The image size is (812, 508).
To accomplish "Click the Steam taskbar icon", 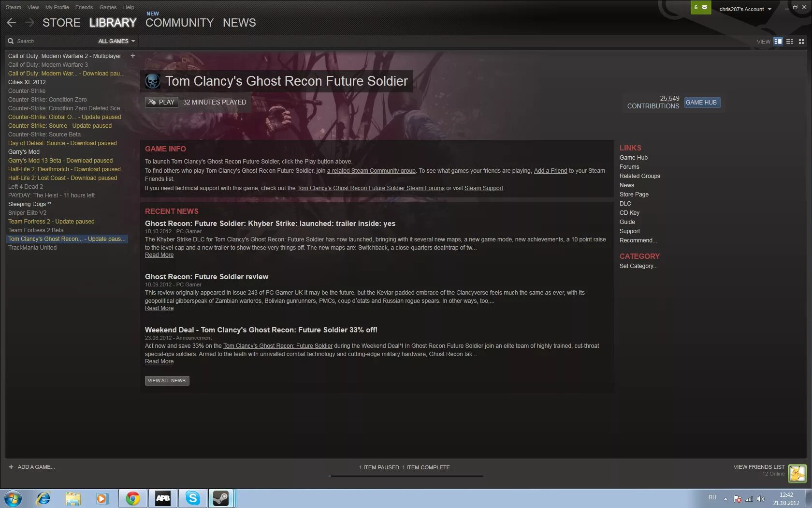I will (221, 498).
